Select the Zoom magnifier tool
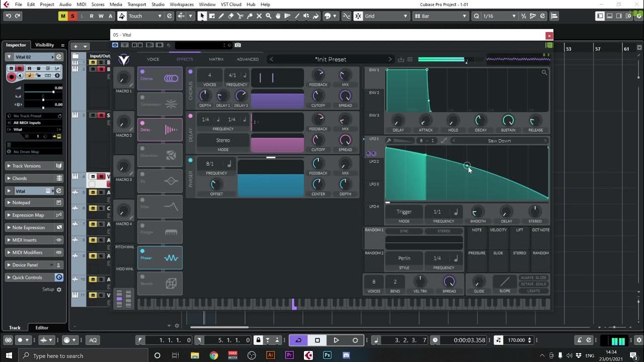Image resolution: width=644 pixels, height=362 pixels. (x=269, y=16)
